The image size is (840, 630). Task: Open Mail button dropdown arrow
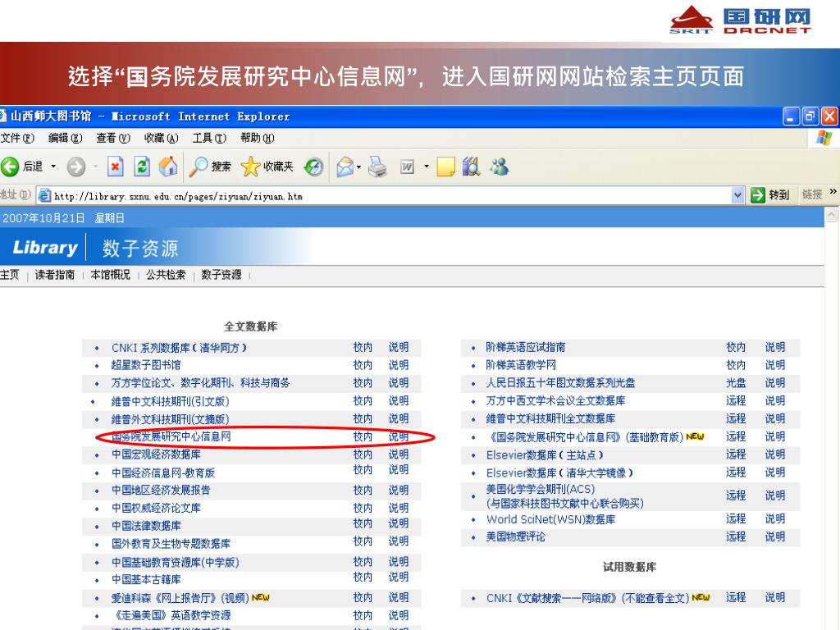pyautogui.click(x=359, y=167)
